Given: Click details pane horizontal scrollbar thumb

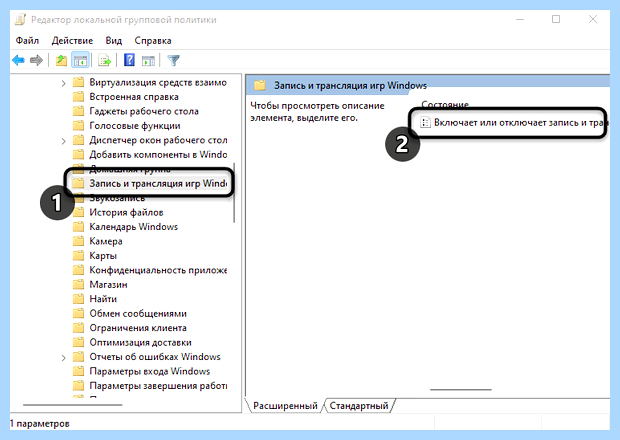Looking at the screenshot, I should tap(461, 390).
